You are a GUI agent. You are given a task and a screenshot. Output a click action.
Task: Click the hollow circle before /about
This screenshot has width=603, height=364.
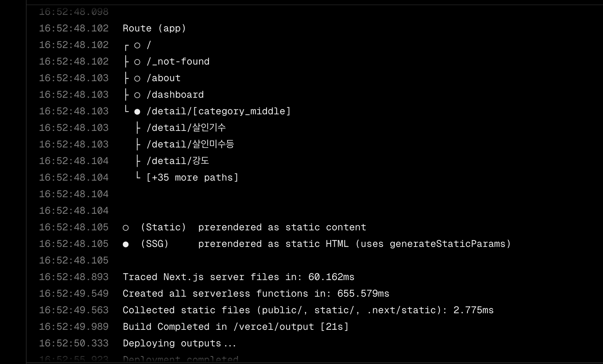click(137, 79)
